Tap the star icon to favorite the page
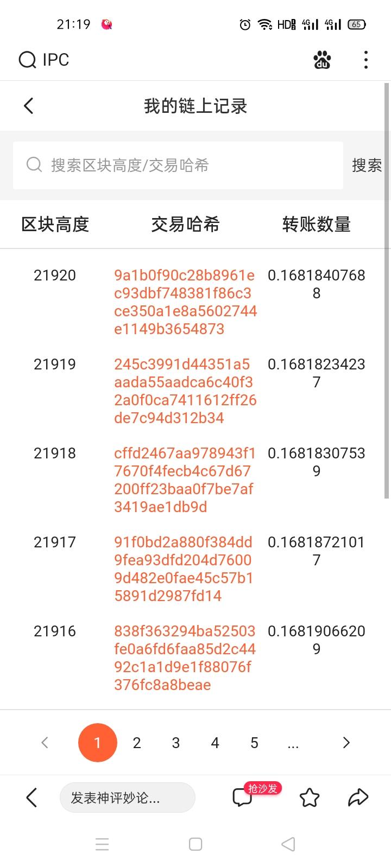This screenshot has height=868, width=391. click(309, 797)
